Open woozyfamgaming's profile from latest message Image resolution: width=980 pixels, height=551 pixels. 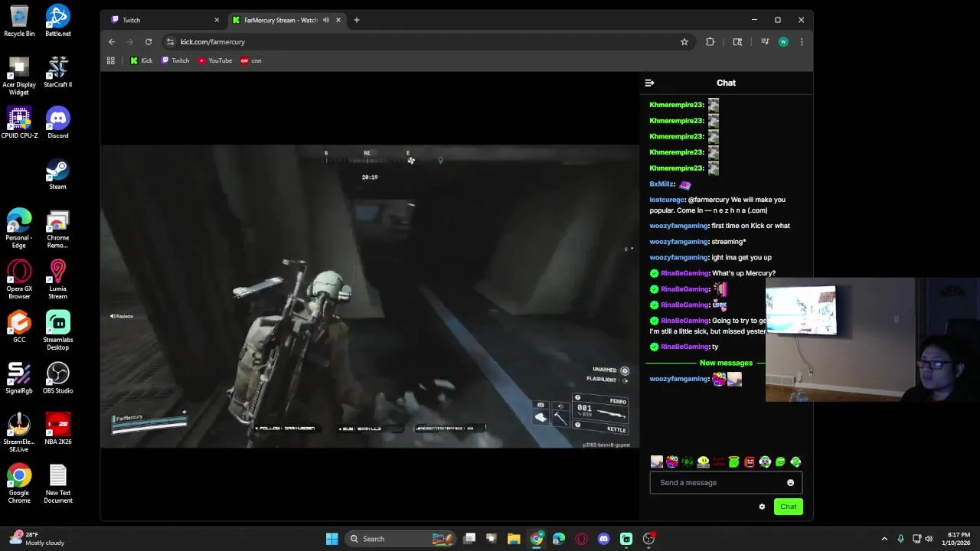tap(678, 379)
